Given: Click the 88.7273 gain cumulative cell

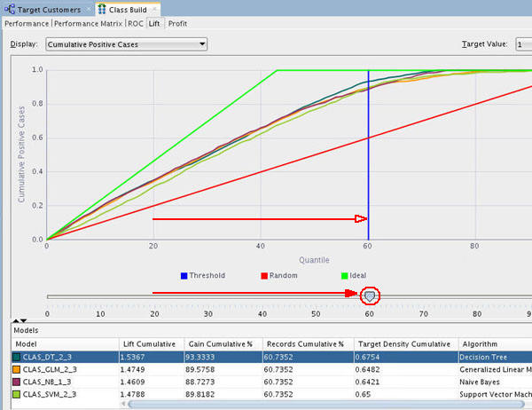Looking at the screenshot, I should [223, 382].
